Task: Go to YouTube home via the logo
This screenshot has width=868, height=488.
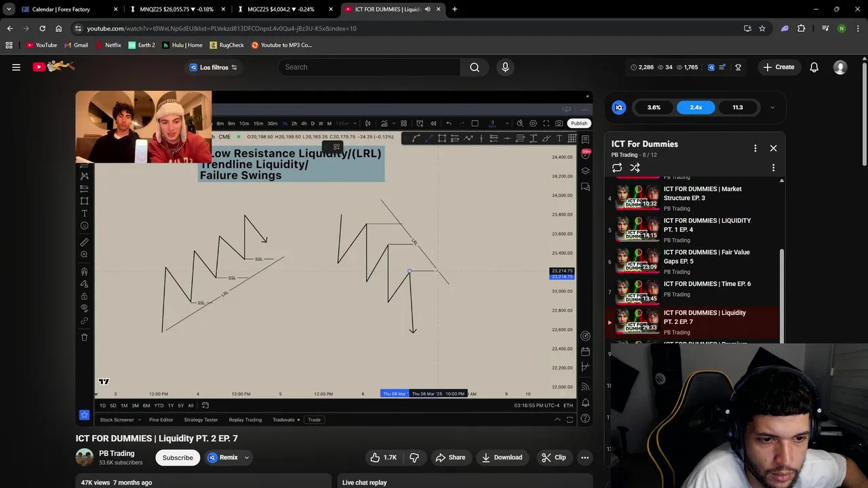Action: click(x=54, y=66)
